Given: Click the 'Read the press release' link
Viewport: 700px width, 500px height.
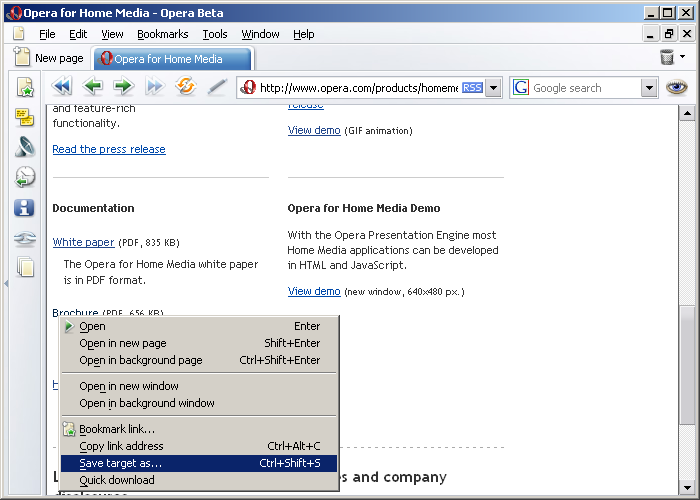Looking at the screenshot, I should coord(109,149).
